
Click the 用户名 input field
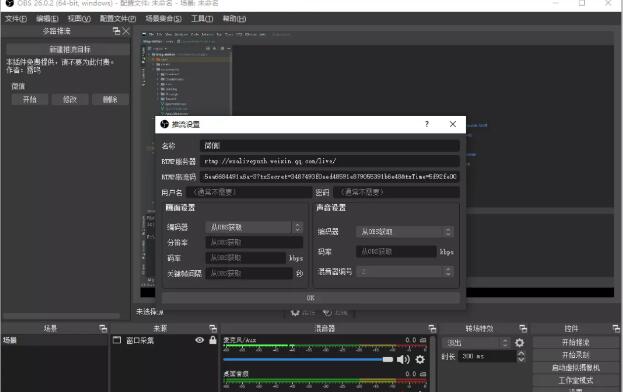point(249,192)
